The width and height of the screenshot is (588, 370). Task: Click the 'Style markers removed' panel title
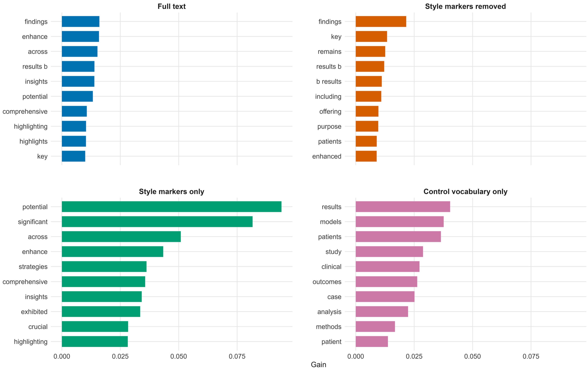pyautogui.click(x=465, y=6)
